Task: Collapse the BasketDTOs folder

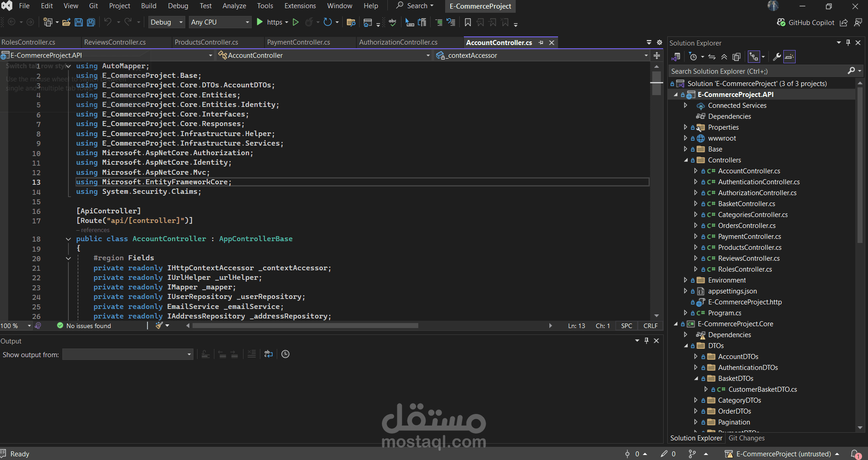Action: click(695, 379)
